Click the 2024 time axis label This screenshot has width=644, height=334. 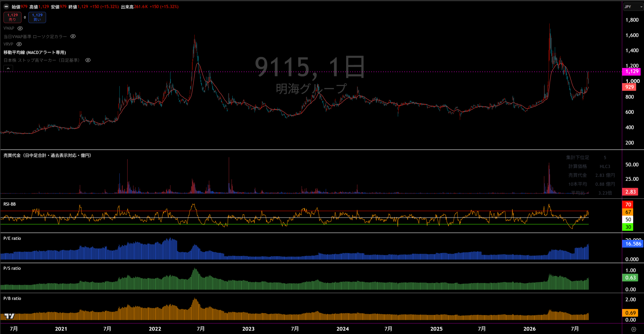click(343, 329)
